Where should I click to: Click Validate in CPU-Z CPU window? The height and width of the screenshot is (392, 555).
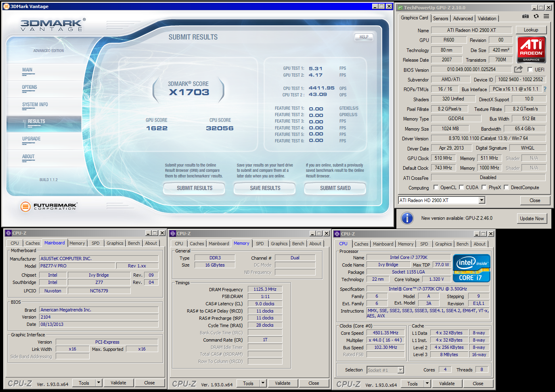point(447,384)
